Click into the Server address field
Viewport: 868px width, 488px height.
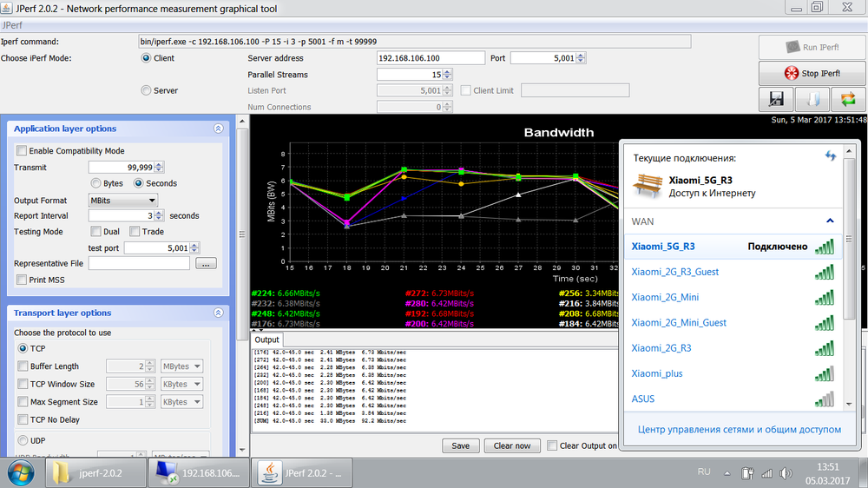pyautogui.click(x=431, y=58)
